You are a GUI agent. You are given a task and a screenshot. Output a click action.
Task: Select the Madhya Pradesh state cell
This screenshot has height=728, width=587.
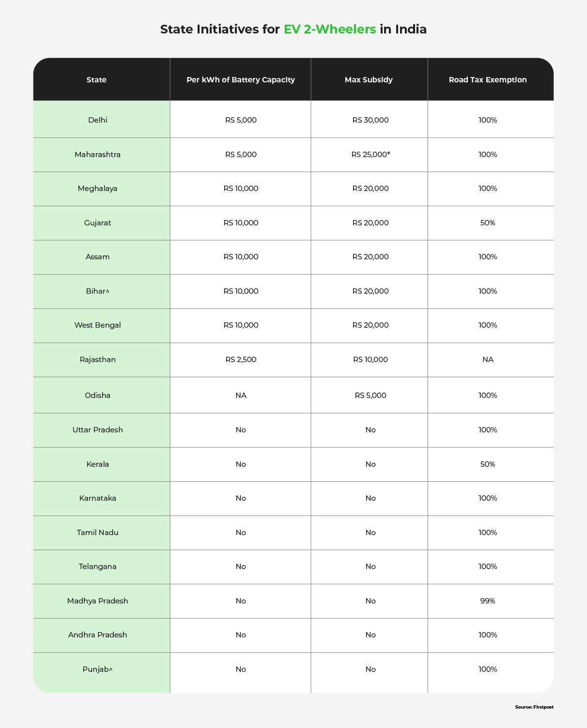point(98,601)
